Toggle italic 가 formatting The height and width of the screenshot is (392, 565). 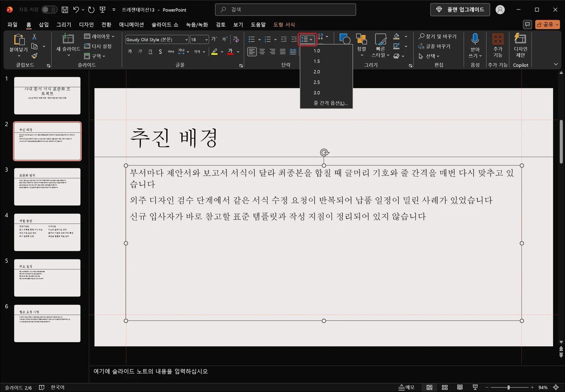(x=140, y=52)
